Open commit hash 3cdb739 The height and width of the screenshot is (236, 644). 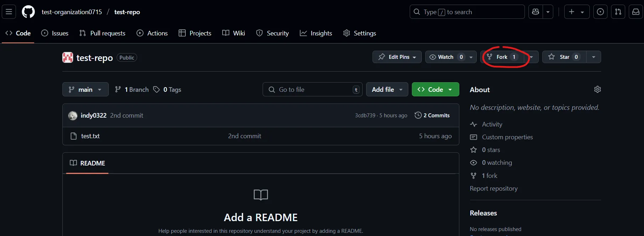pos(365,116)
